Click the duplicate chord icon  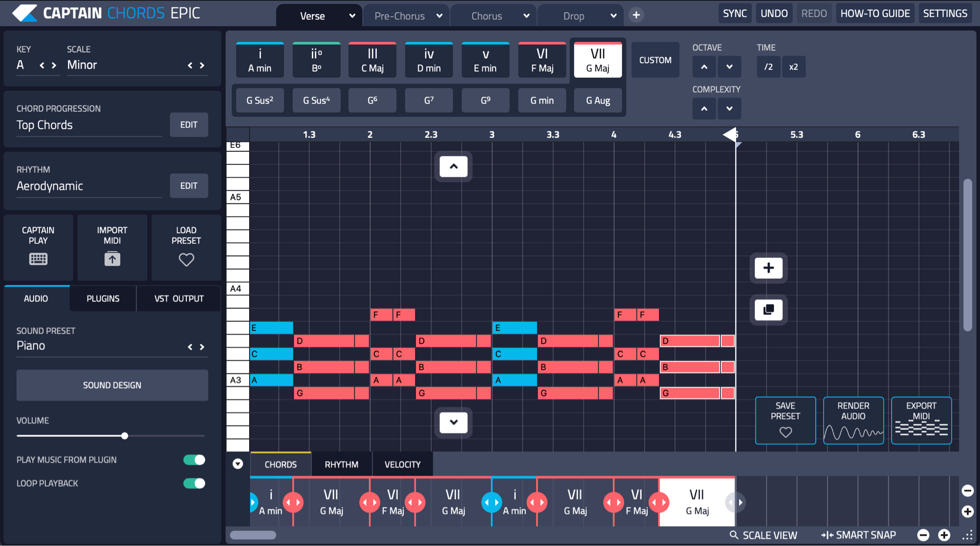pyautogui.click(x=768, y=310)
